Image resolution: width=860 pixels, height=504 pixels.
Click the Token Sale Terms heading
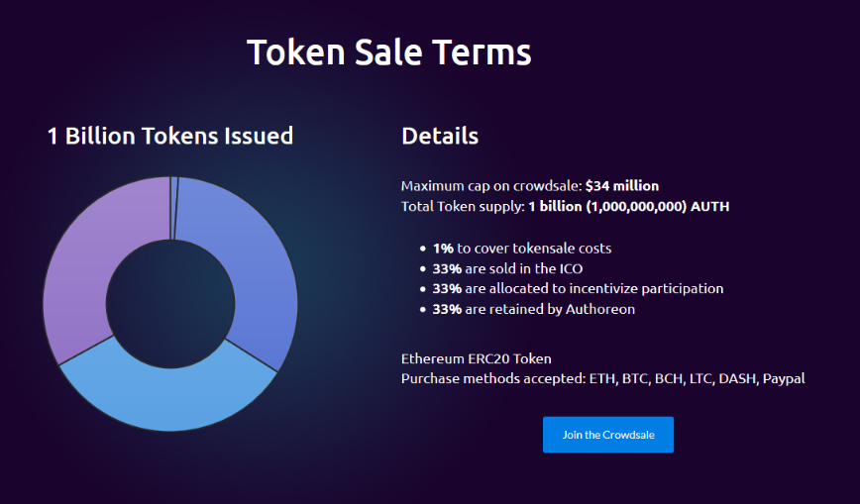click(388, 52)
